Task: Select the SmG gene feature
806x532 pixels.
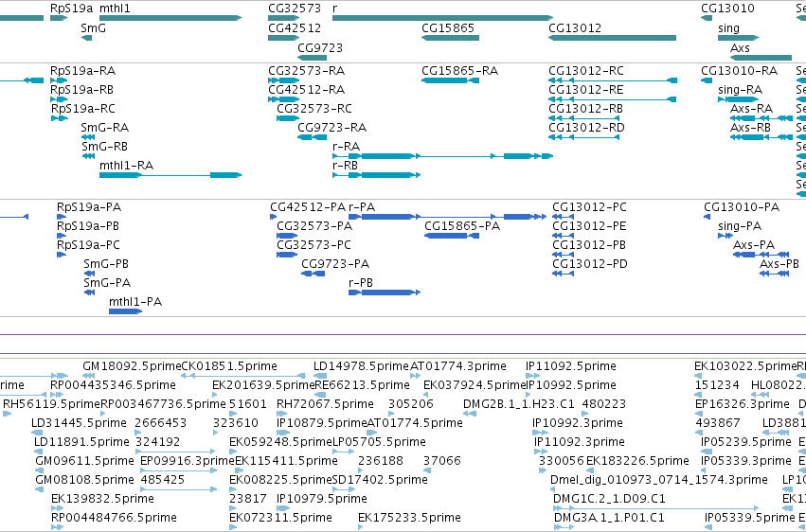Action: [x=86, y=38]
